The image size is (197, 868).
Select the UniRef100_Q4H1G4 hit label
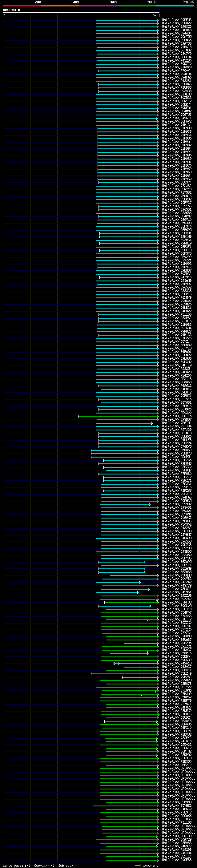click(x=177, y=125)
